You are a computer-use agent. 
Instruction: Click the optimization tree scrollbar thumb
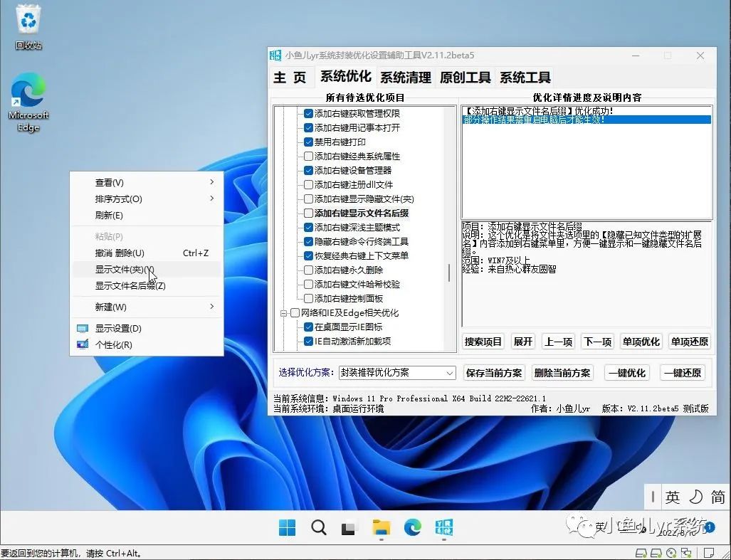(x=449, y=273)
